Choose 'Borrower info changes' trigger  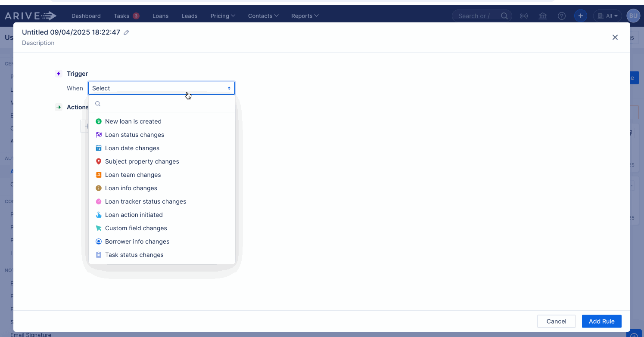click(162, 241)
